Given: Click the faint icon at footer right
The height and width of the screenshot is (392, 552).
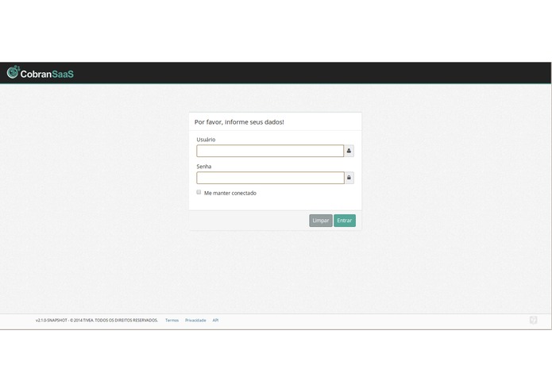Looking at the screenshot, I should [534, 320].
